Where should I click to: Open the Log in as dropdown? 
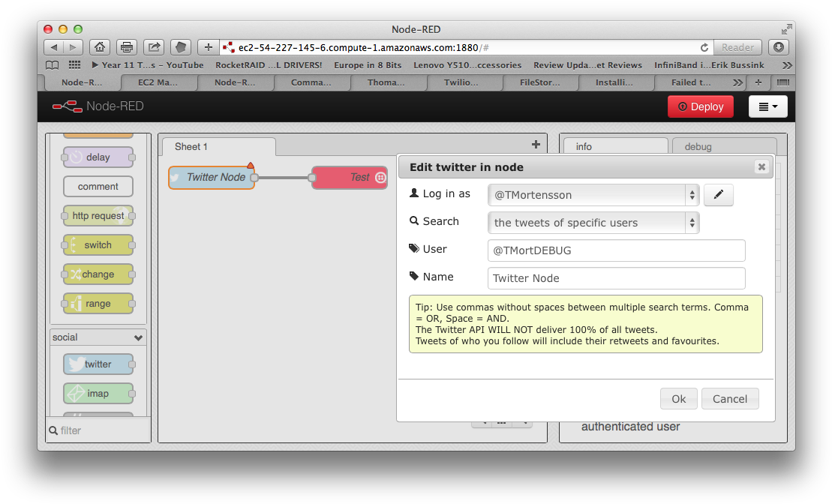[x=593, y=195]
